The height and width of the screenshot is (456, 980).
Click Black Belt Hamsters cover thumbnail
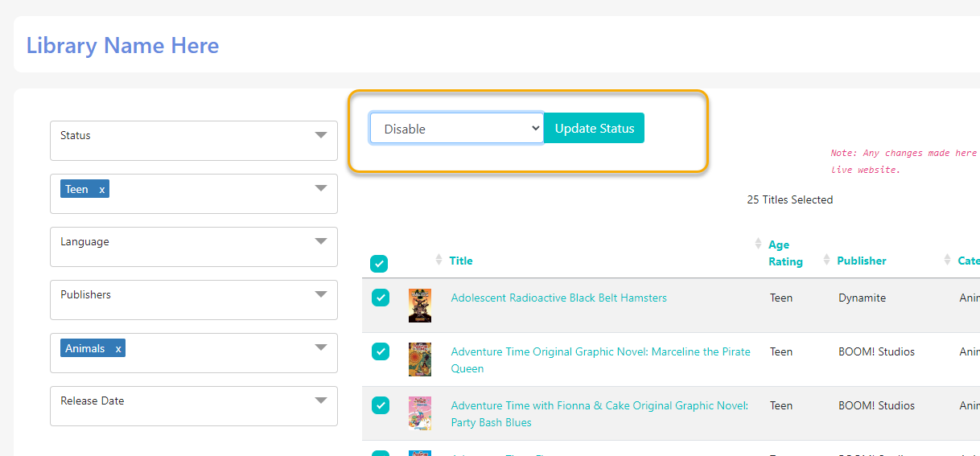click(420, 306)
